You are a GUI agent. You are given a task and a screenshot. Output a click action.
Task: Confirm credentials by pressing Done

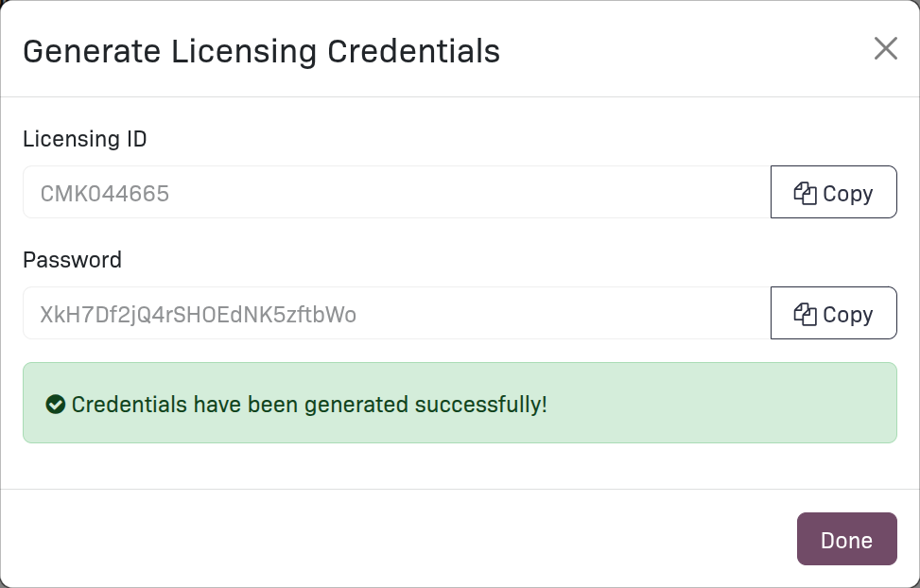(x=845, y=539)
